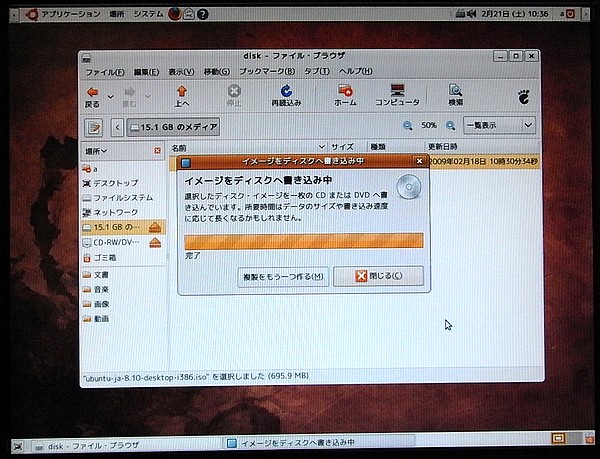The width and height of the screenshot is (600, 459).
Task: Click the Search (検索) toolbar icon
Action: 455,91
